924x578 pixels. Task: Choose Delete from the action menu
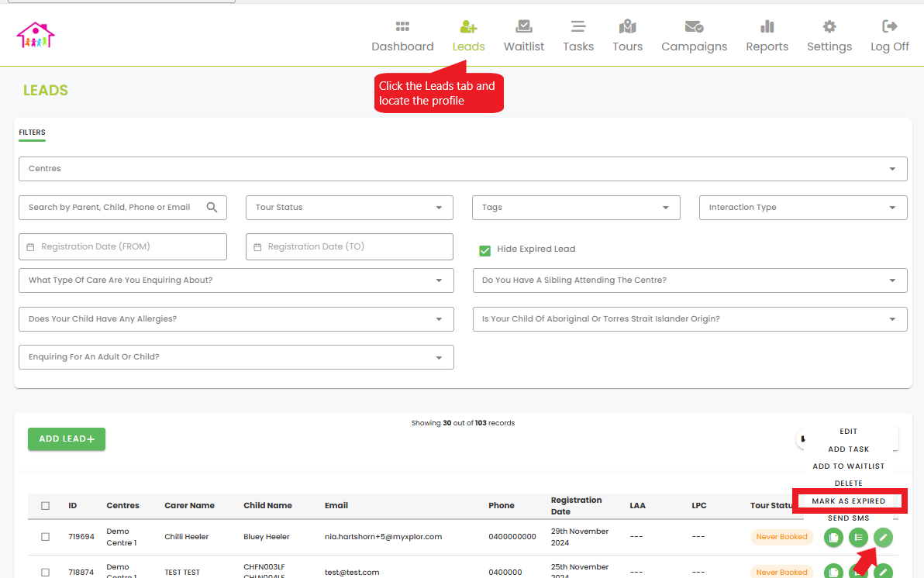pos(849,483)
